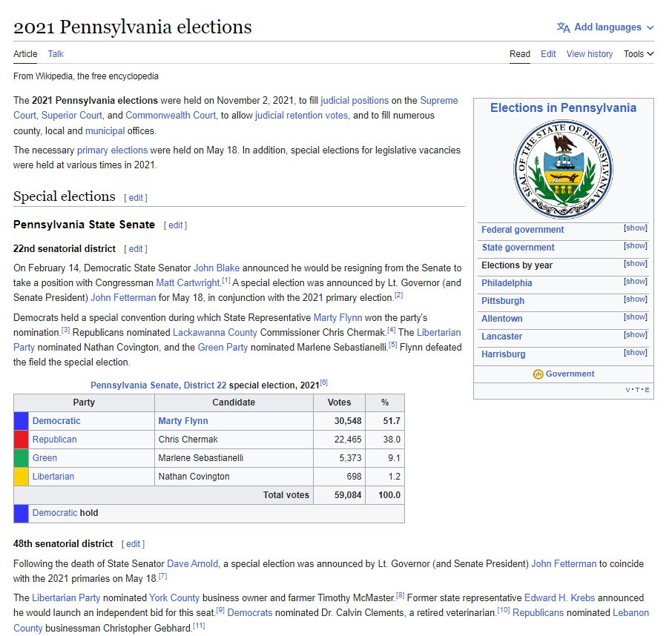Switch to the Talk tab
Image resolution: width=672 pixels, height=636 pixels.
[56, 54]
